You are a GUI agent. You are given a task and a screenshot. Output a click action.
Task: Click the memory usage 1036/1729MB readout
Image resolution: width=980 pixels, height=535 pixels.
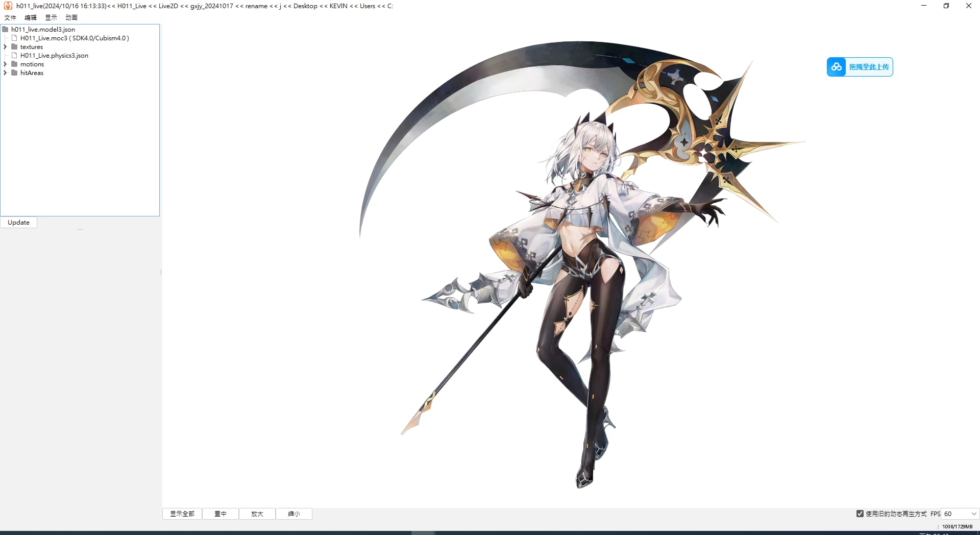click(x=958, y=526)
